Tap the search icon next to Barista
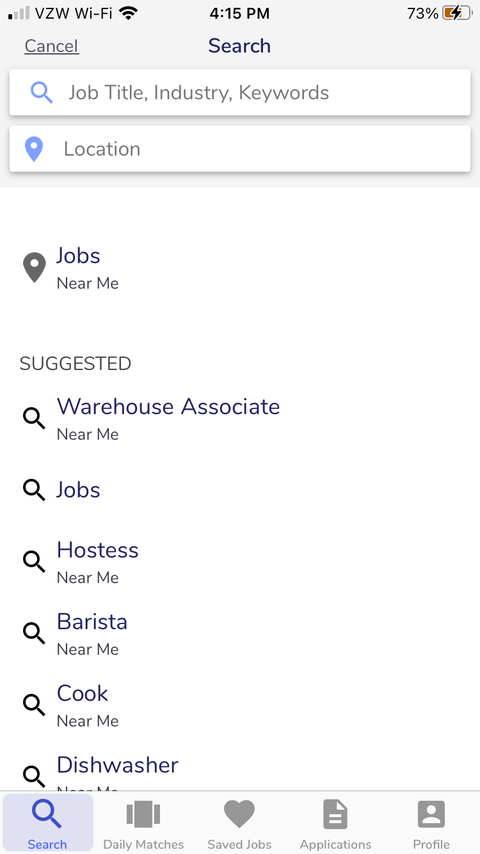The image size is (480, 854). tap(34, 633)
